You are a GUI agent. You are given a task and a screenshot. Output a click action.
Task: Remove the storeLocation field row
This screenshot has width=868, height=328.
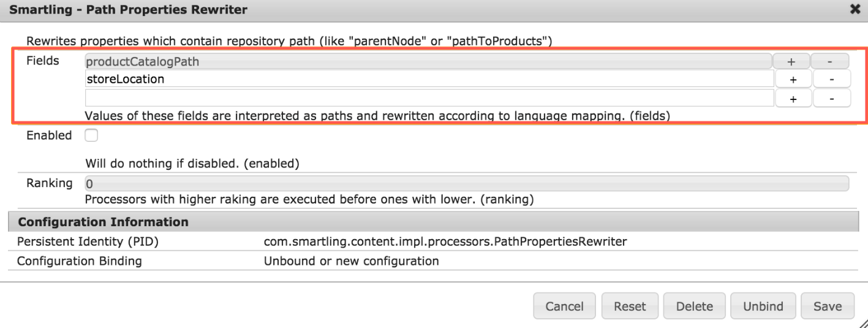831,79
